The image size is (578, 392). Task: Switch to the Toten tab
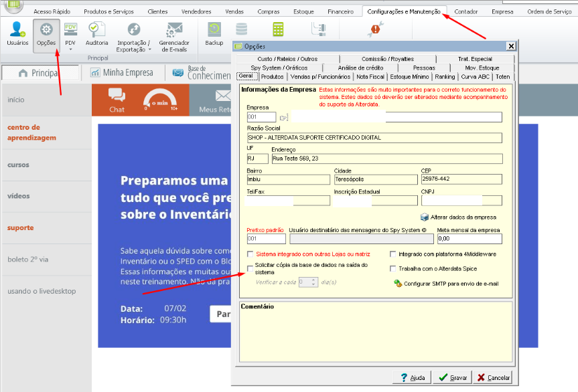pyautogui.click(x=503, y=76)
